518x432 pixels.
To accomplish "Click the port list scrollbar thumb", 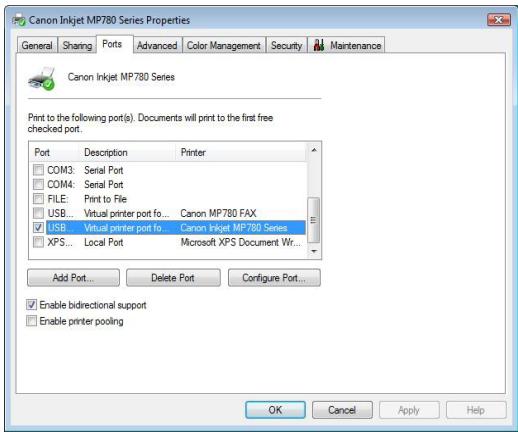I will pos(313,220).
